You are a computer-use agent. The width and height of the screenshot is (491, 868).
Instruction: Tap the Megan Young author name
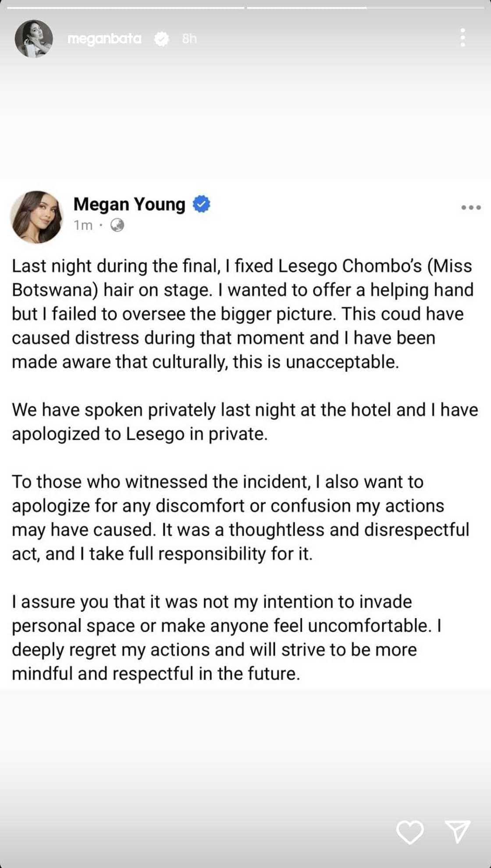(x=129, y=204)
